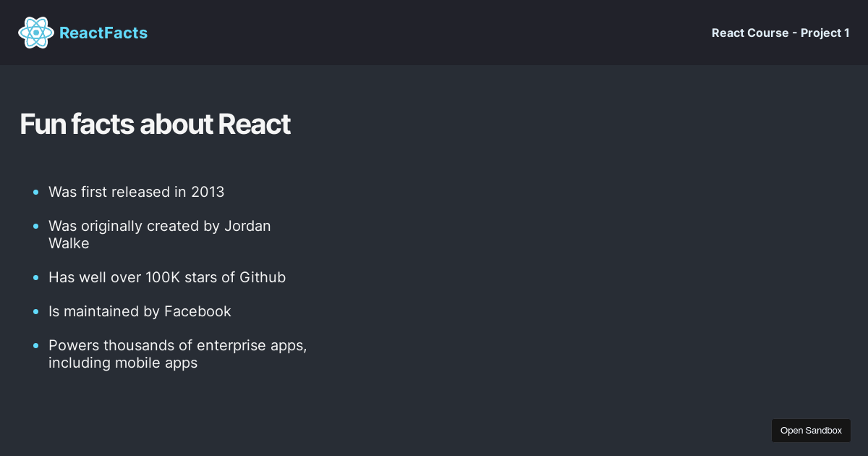Click the bullet dot beside "Was first released"
The width and height of the screenshot is (868, 456).
click(36, 192)
